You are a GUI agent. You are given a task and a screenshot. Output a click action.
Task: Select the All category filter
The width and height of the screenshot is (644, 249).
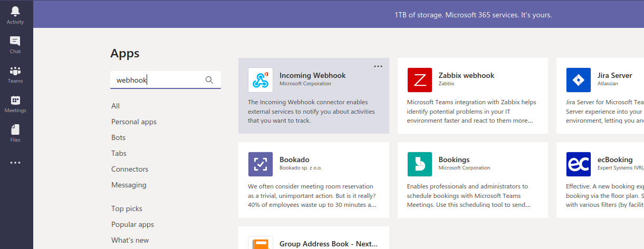point(116,106)
